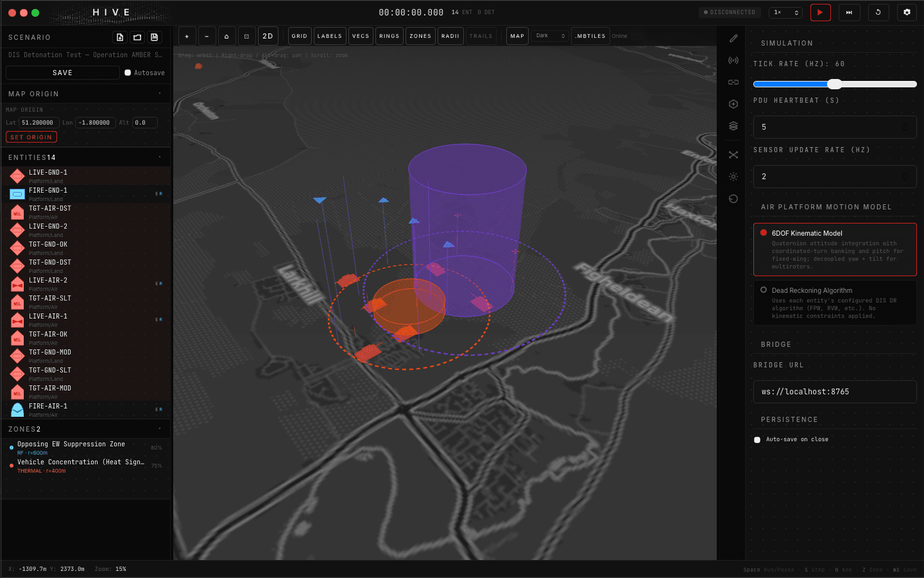This screenshot has width=924, height=578.
Task: Select FIRE-AIR-1 entity icon
Action: point(17,410)
